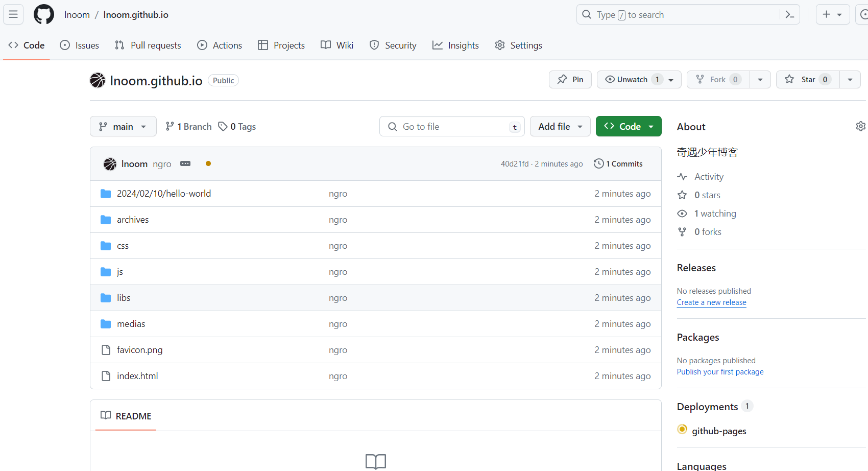Click the commits history clock icon
This screenshot has height=471, width=868.
598,163
